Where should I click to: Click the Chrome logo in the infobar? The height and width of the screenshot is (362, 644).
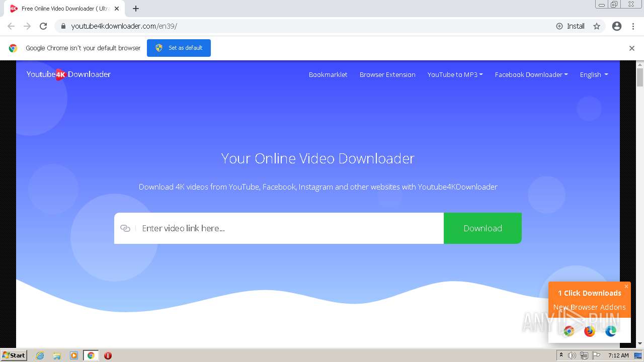(x=13, y=48)
